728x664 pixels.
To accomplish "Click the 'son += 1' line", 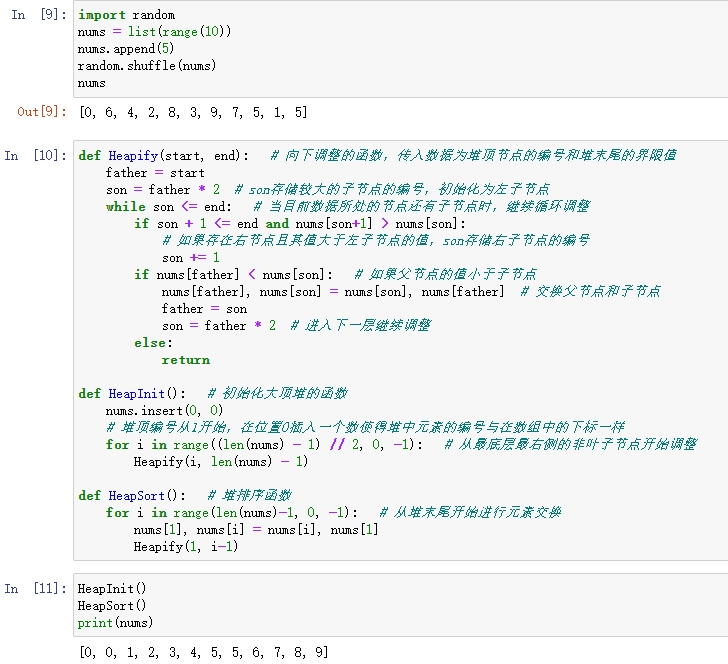I will (x=190, y=258).
